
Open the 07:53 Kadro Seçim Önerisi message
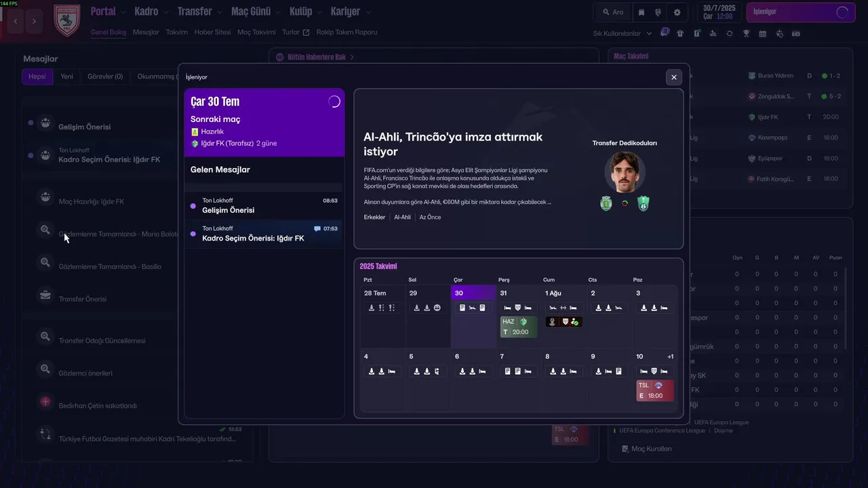click(x=264, y=234)
